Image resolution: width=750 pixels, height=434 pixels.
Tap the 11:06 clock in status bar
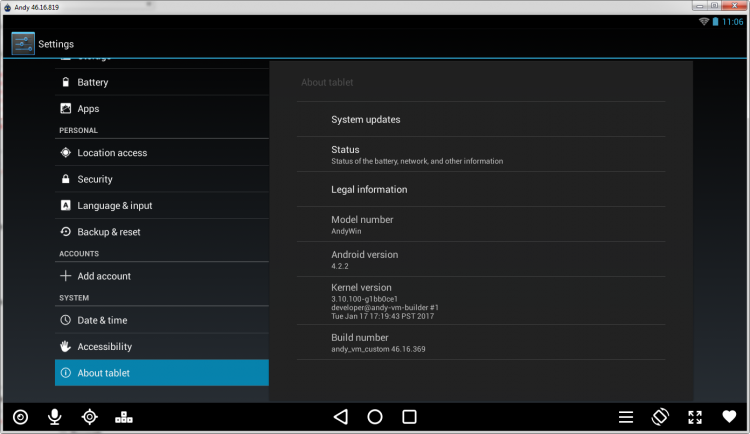[733, 22]
